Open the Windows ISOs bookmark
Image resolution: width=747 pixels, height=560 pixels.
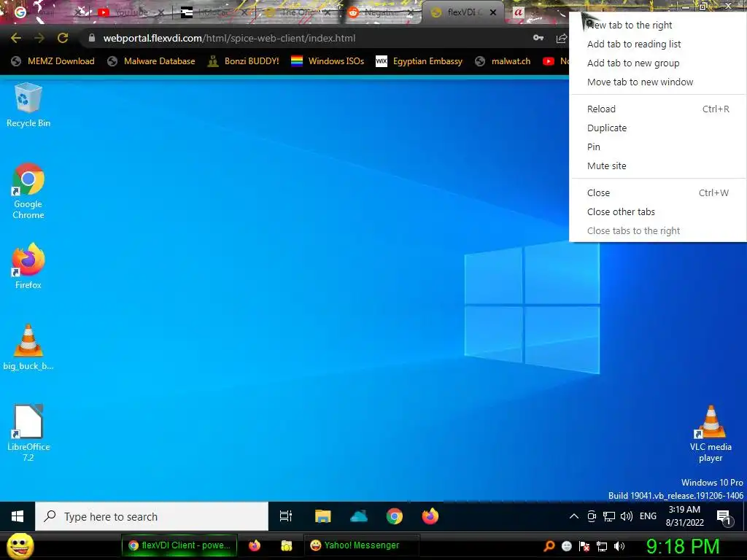328,61
